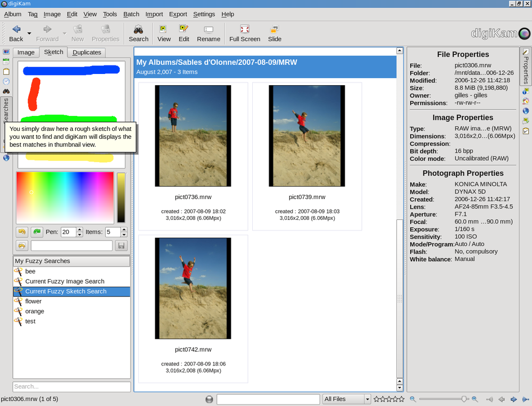This screenshot has height=406, width=532.
Task: Click the thumbnail zoom slider handle
Action: (464, 399)
